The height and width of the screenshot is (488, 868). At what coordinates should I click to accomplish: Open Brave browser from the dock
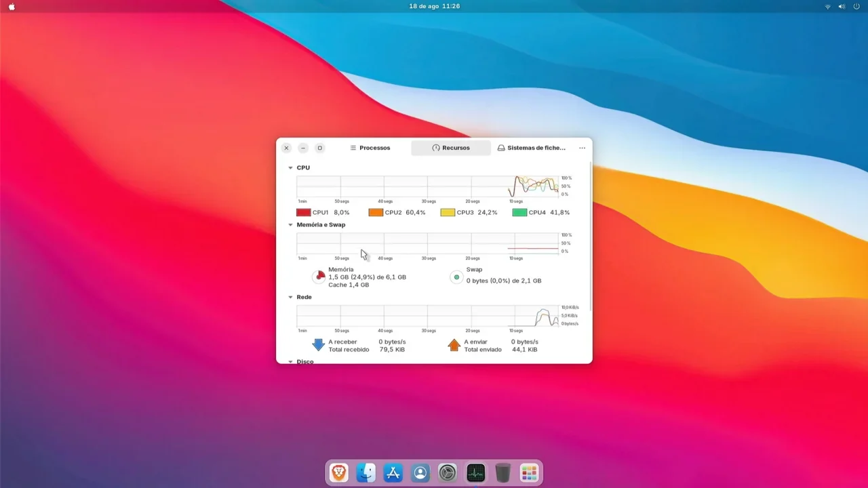(339, 472)
